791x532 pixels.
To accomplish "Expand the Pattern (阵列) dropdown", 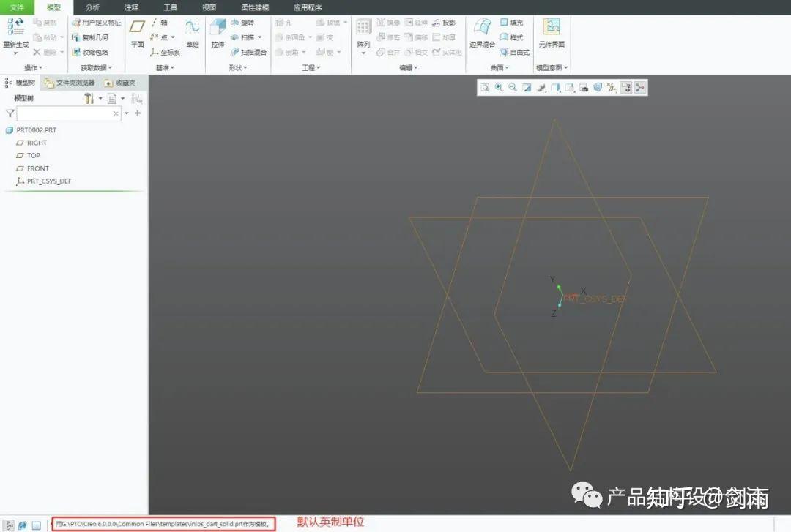I will [x=365, y=51].
